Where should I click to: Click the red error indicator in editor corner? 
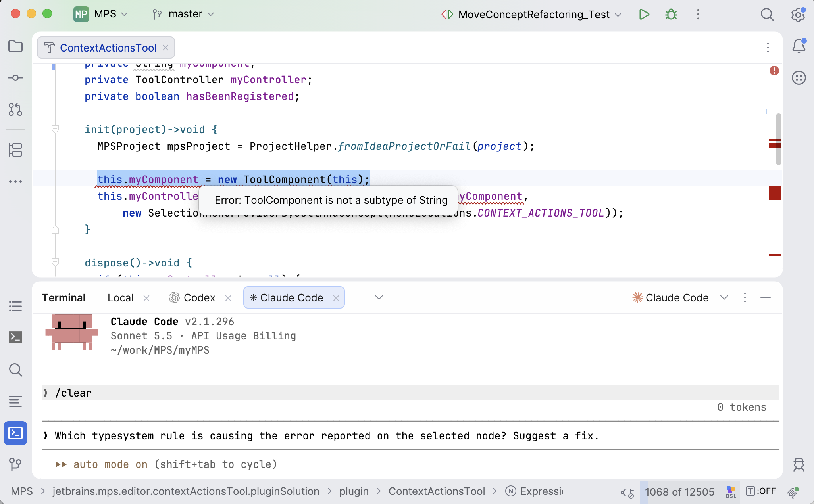(x=774, y=71)
